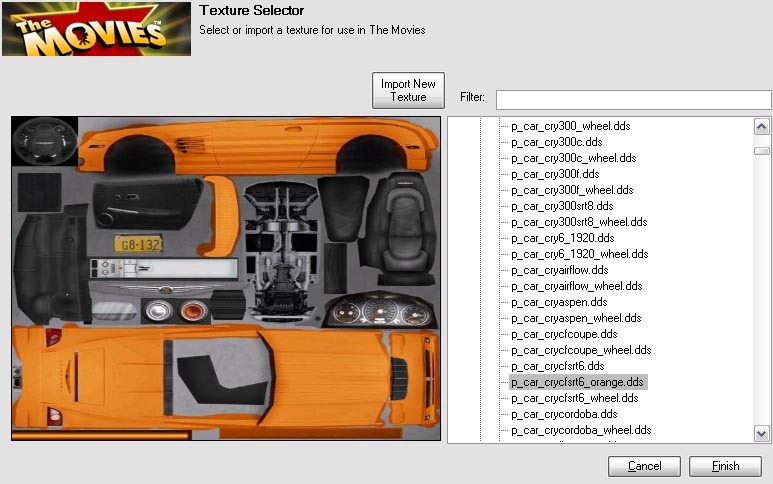Click the Import New Texture button
This screenshot has height=484, width=773.
pyautogui.click(x=408, y=91)
